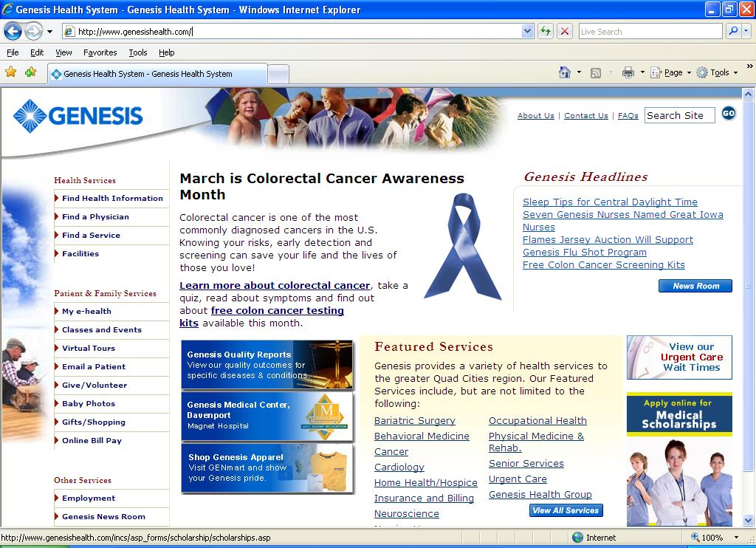Viewport: 756px width, 548px height.
Task: Open a new blank tab
Action: coord(278,75)
